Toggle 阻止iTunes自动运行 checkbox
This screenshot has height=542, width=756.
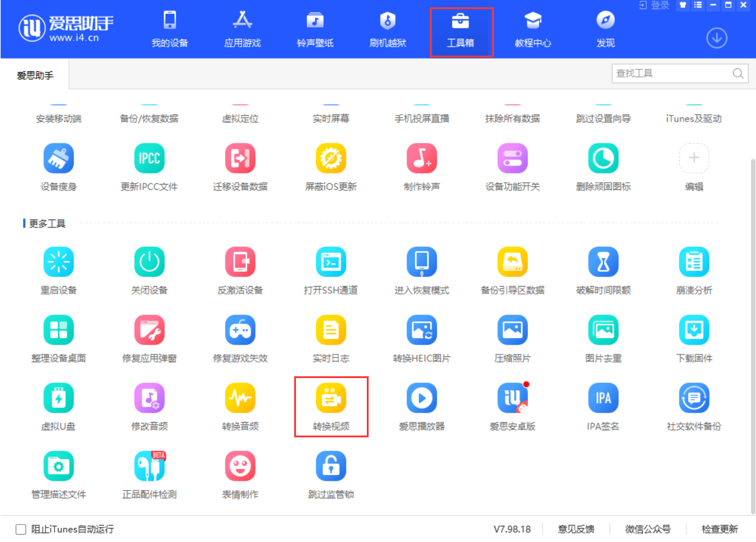point(21,529)
